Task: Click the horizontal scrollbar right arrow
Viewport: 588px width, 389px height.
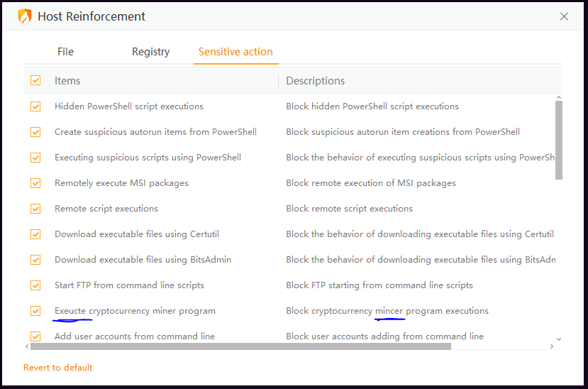Action: (552, 346)
